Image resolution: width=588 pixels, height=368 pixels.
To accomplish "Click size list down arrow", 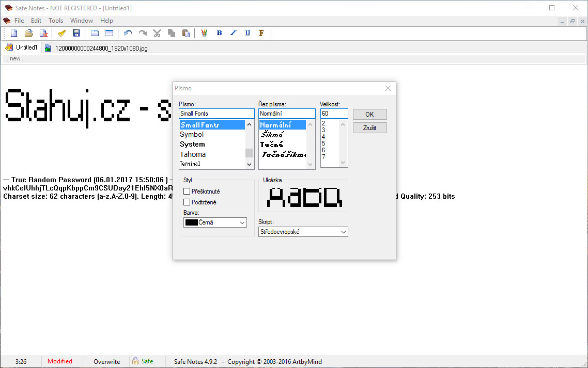I will click(343, 162).
